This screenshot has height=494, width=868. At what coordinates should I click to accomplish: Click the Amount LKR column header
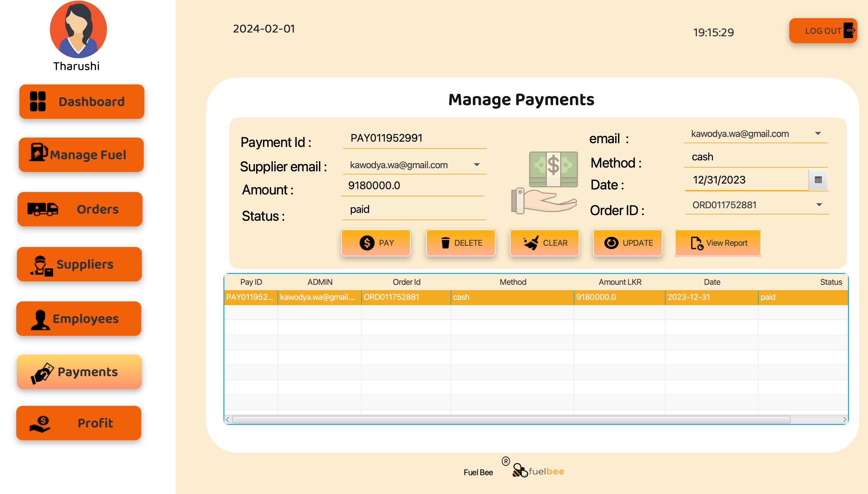(x=620, y=282)
